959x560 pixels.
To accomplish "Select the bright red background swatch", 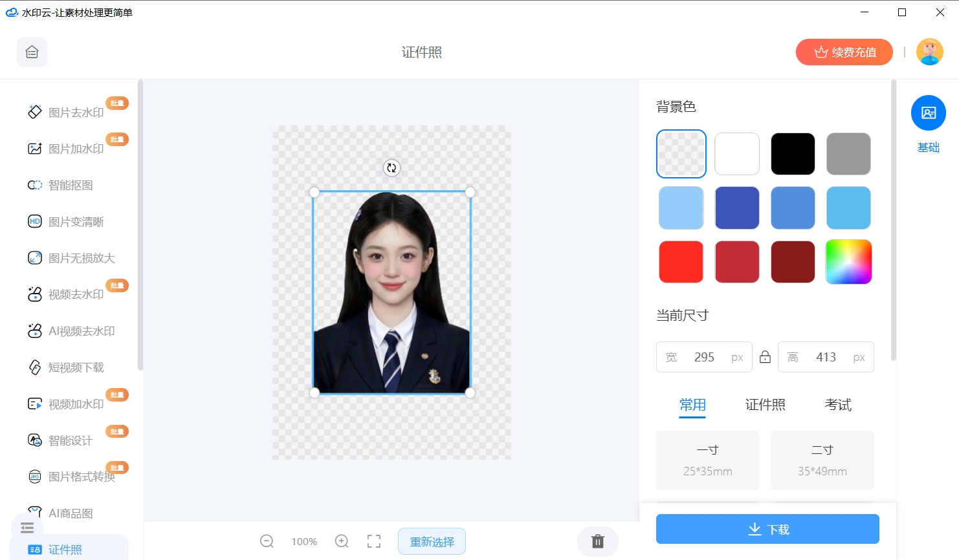I will (681, 262).
